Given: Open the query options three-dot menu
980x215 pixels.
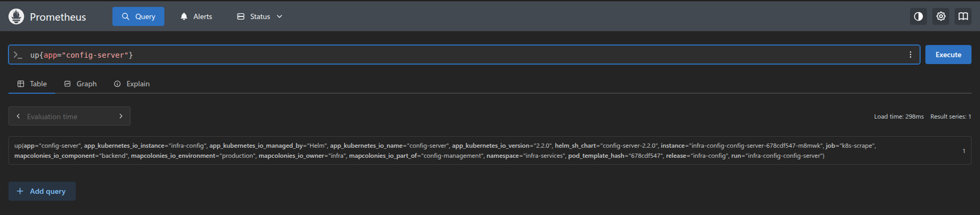Looking at the screenshot, I should [911, 55].
